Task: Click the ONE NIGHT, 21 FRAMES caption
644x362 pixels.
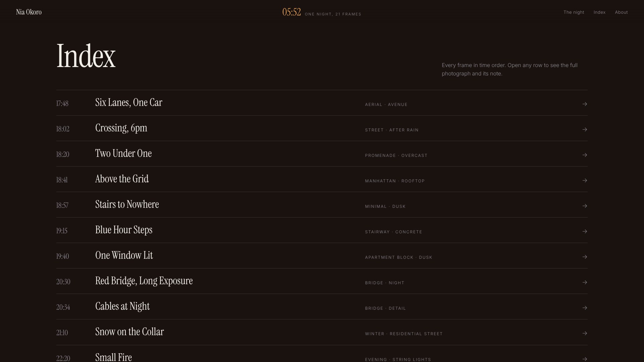Action: pyautogui.click(x=333, y=14)
